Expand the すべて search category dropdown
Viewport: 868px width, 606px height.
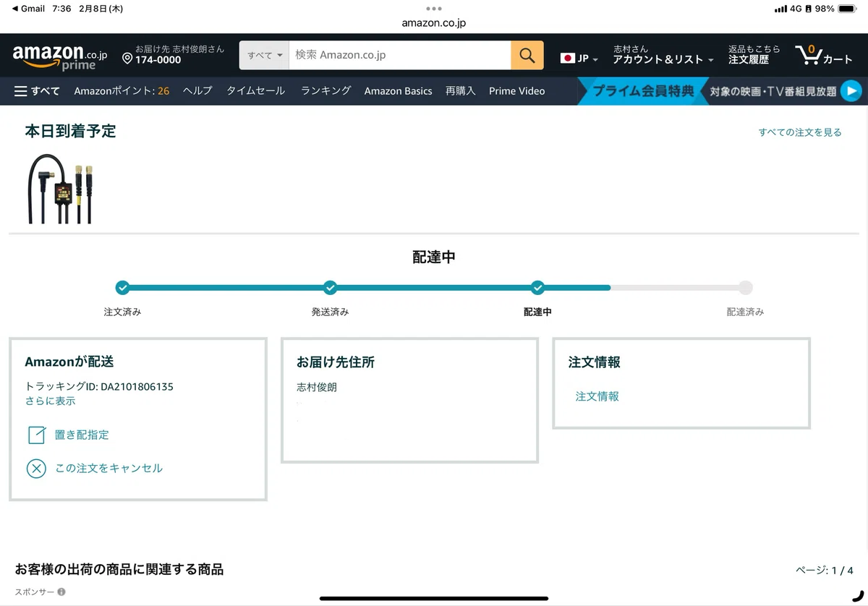(x=265, y=55)
